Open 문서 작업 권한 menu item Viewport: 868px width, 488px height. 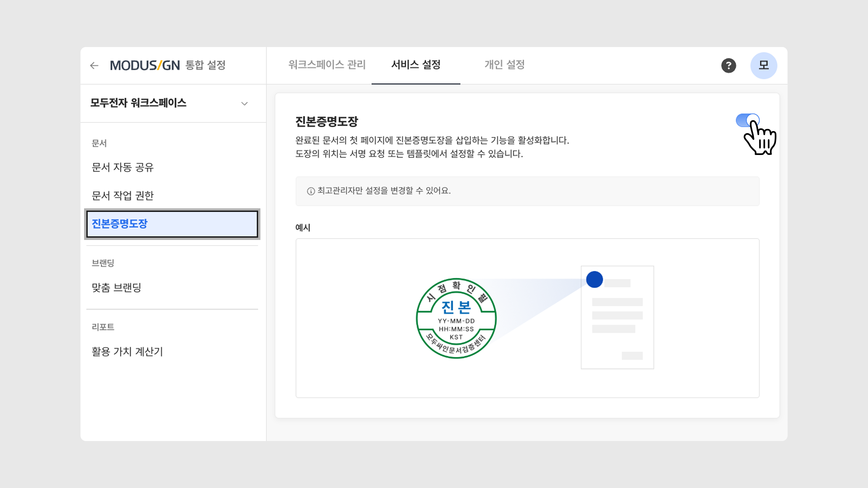click(x=123, y=196)
